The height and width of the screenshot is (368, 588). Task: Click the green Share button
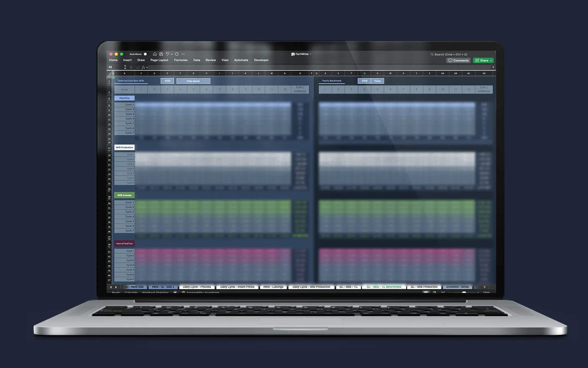(x=483, y=60)
